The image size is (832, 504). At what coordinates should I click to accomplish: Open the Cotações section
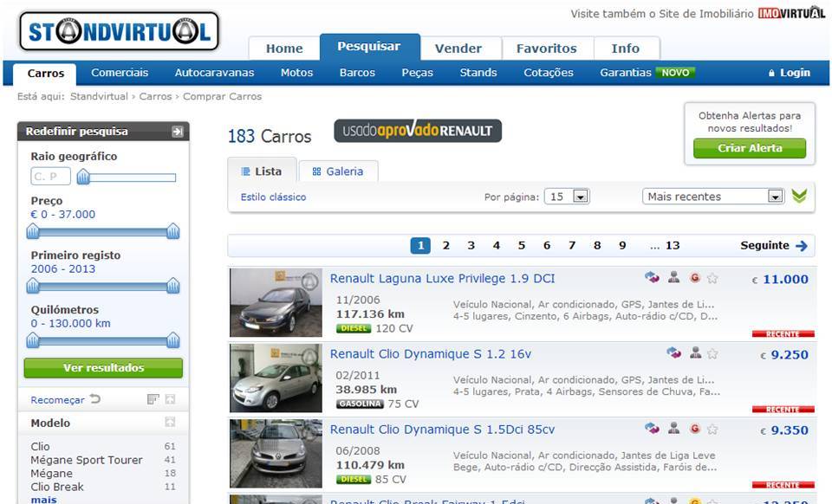point(548,73)
